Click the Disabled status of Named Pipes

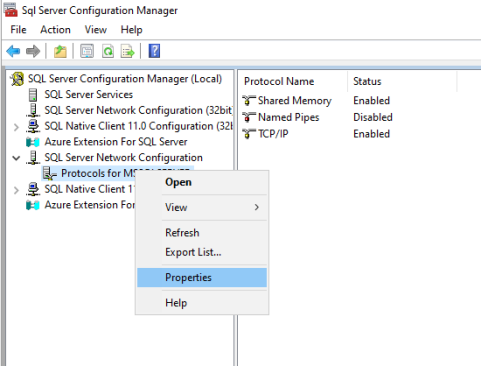tap(373, 117)
